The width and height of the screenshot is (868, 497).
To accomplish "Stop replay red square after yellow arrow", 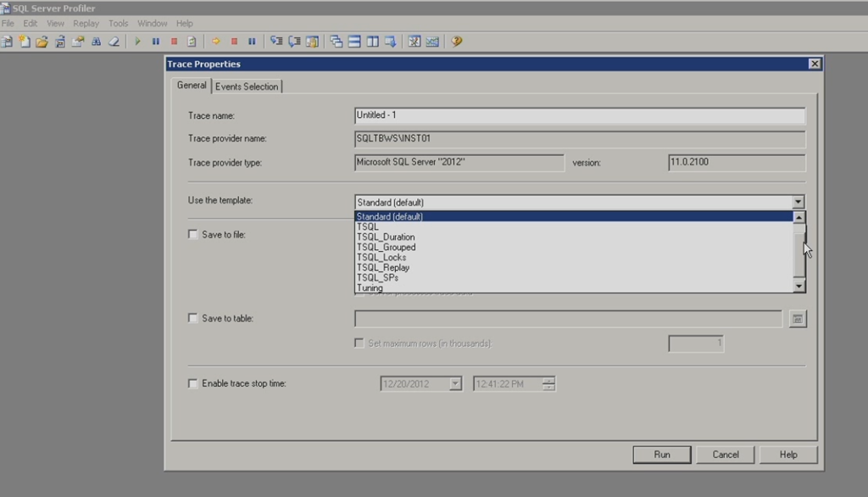I will coord(234,42).
